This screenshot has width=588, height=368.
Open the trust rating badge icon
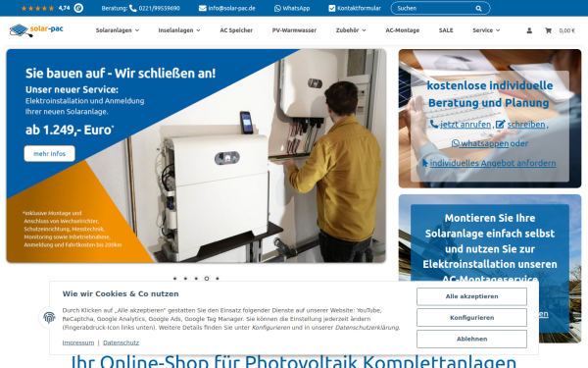pos(78,8)
